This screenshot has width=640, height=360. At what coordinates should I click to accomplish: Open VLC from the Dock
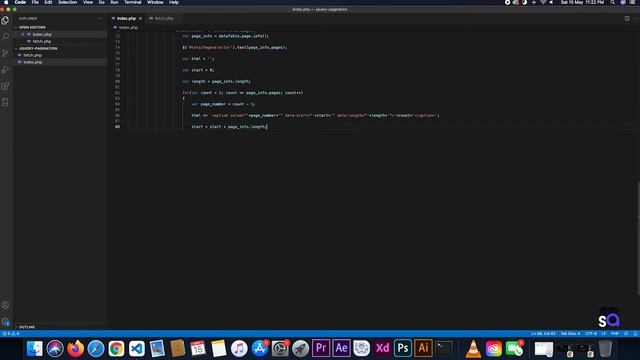tap(473, 349)
